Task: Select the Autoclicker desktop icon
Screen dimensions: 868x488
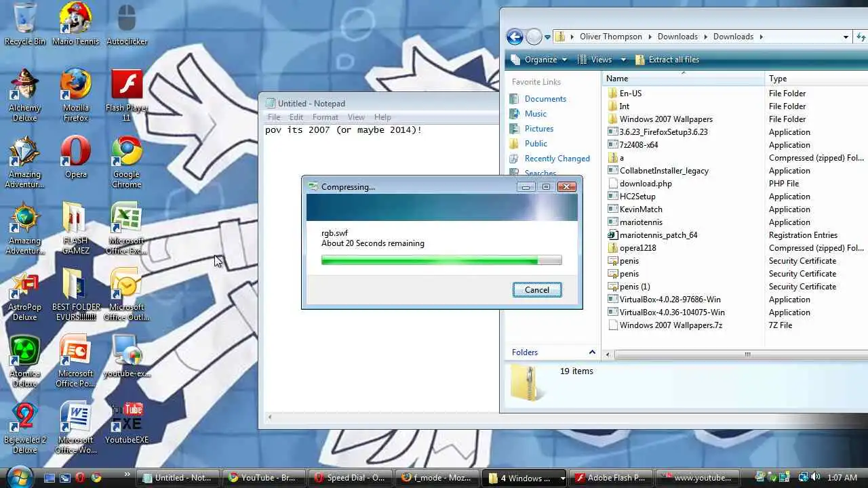Action: 127,24
